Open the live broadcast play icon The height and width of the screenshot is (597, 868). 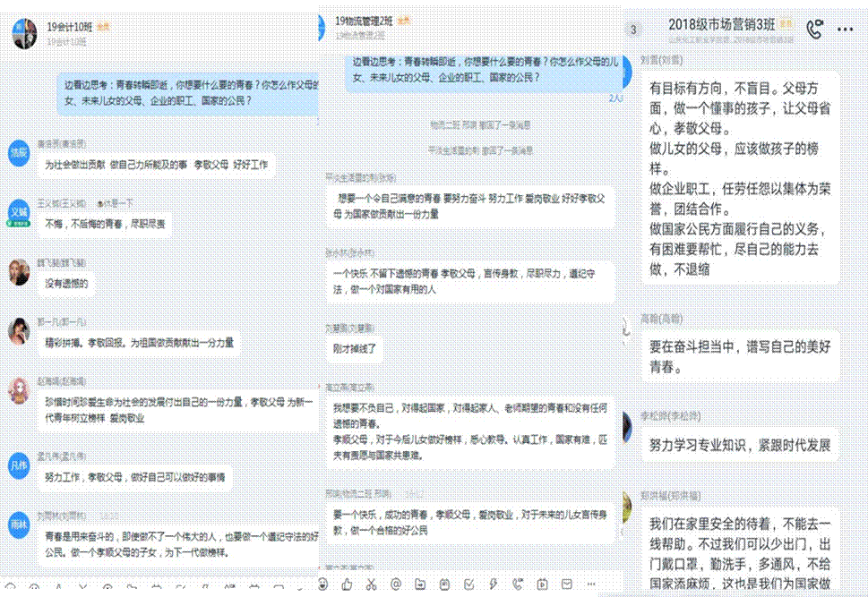542,584
